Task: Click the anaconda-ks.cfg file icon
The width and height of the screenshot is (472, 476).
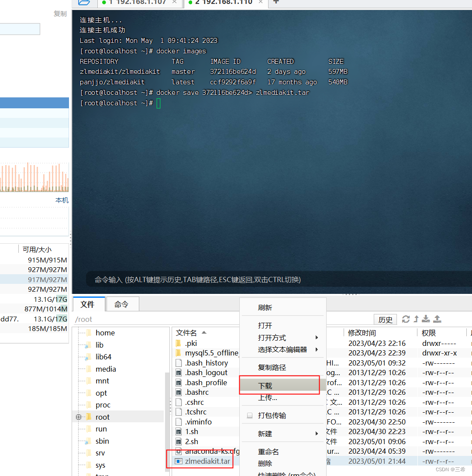Action: click(178, 451)
